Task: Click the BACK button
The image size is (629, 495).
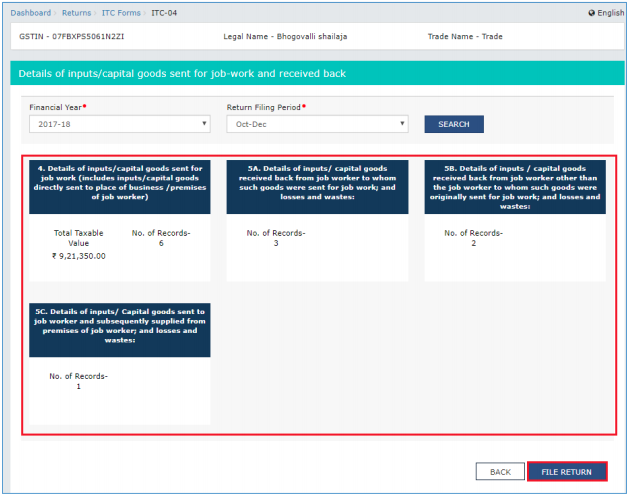Action: pyautogui.click(x=500, y=472)
